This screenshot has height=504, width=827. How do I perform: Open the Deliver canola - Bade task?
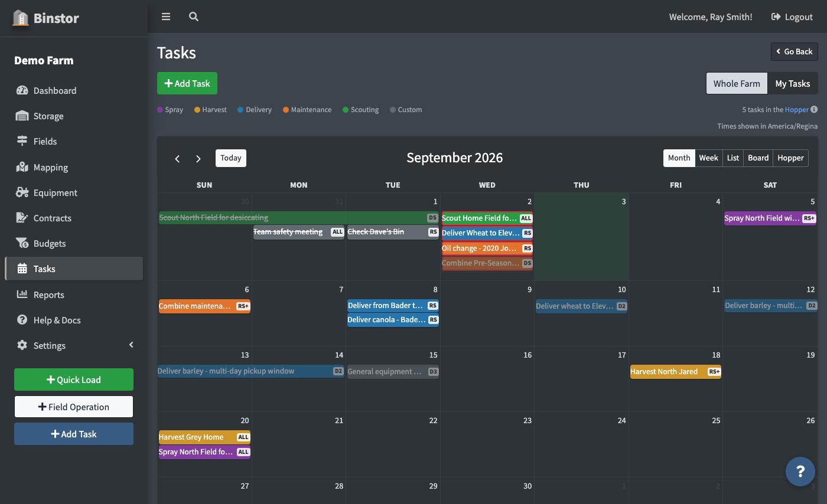(x=393, y=320)
